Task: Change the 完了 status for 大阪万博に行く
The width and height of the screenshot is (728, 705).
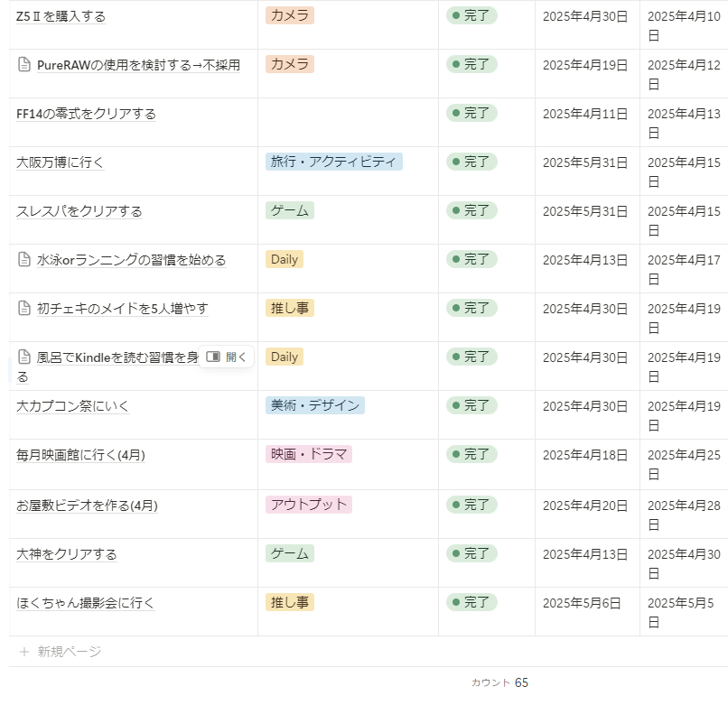Action: point(471,162)
